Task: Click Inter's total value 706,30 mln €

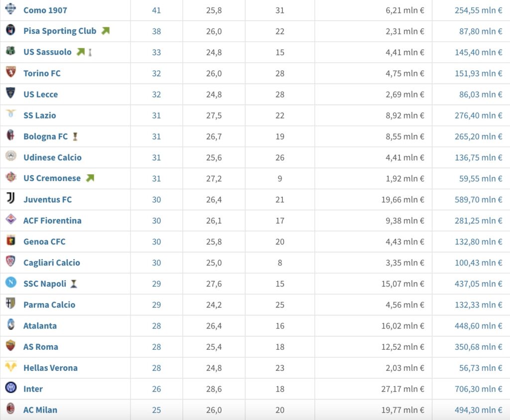Action: point(478,389)
